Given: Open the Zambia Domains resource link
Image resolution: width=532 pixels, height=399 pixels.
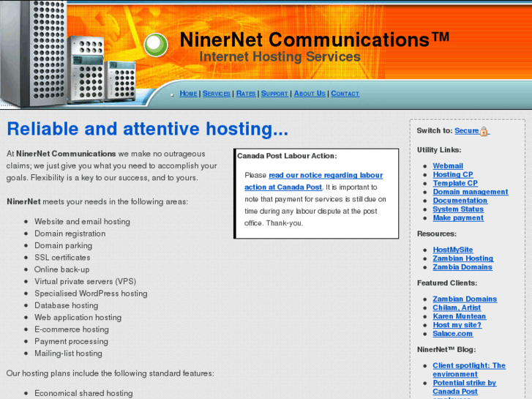Looking at the screenshot, I should pos(462,267).
